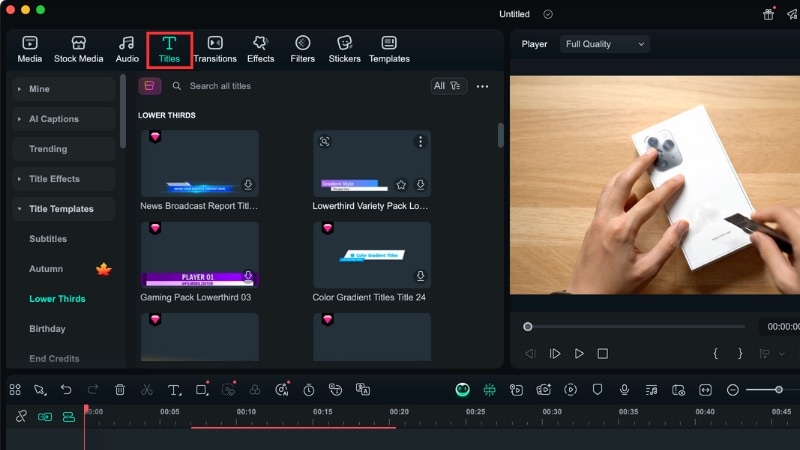800x450 pixels.
Task: Stop the video playback
Action: coord(603,354)
